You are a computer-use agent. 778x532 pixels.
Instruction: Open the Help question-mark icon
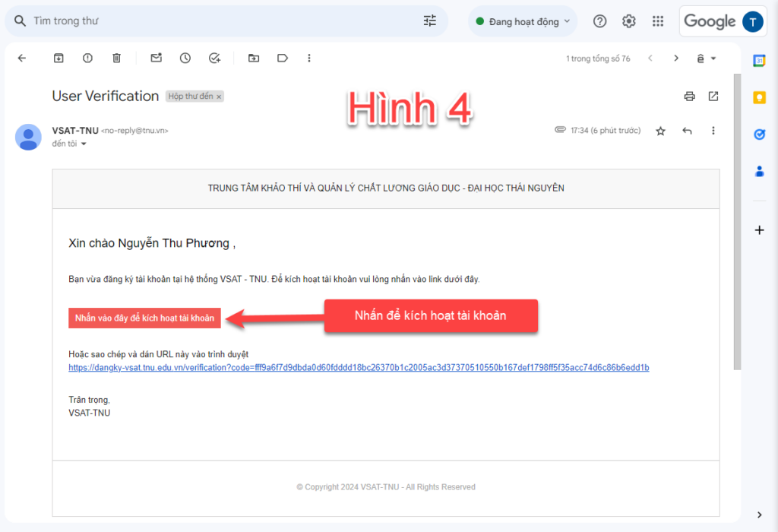tap(600, 21)
